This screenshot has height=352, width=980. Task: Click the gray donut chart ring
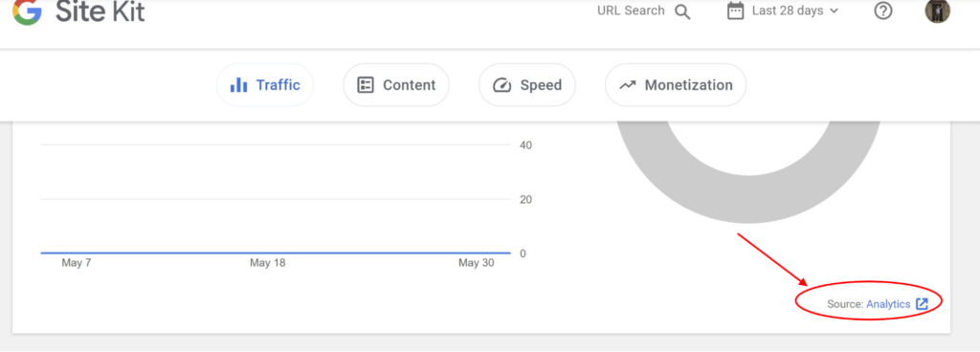(748, 198)
